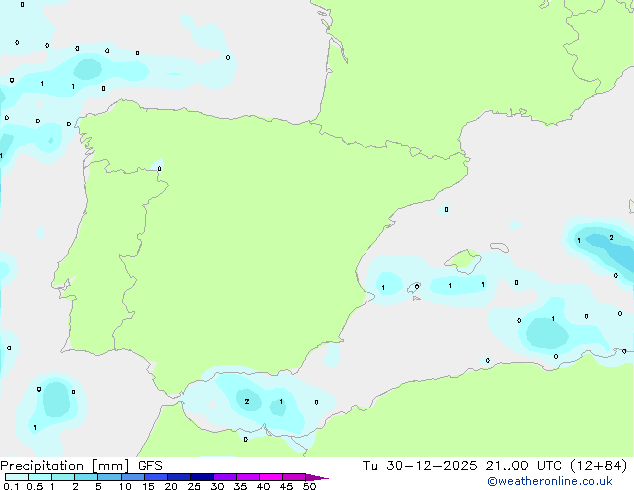Click the "0" value on Portugal-Spain northern border
Image resolution: width=634 pixels, height=490 pixels.
coord(159,169)
